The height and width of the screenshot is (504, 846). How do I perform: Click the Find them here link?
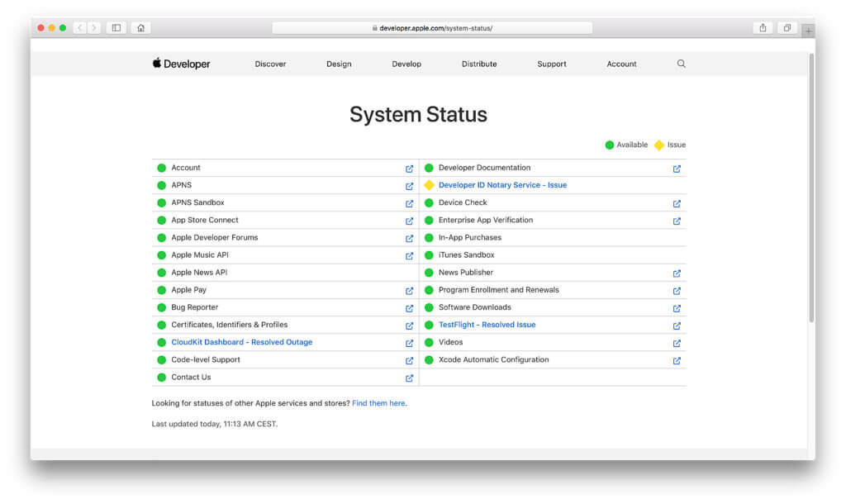(x=378, y=403)
